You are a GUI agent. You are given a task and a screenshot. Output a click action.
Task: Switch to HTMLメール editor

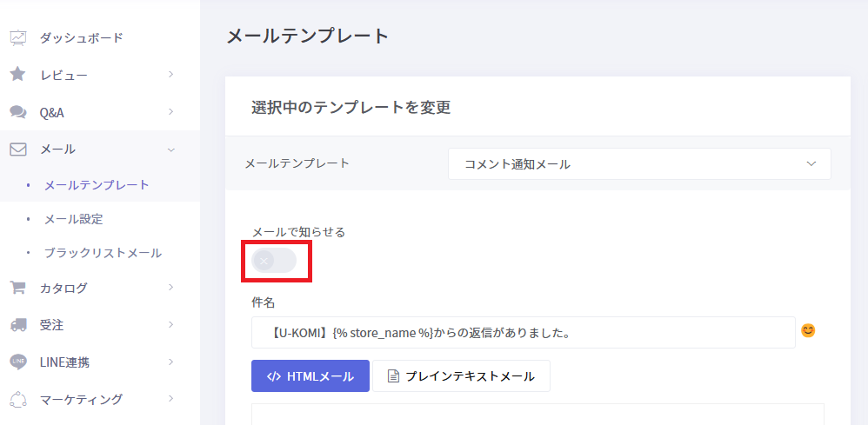[310, 376]
